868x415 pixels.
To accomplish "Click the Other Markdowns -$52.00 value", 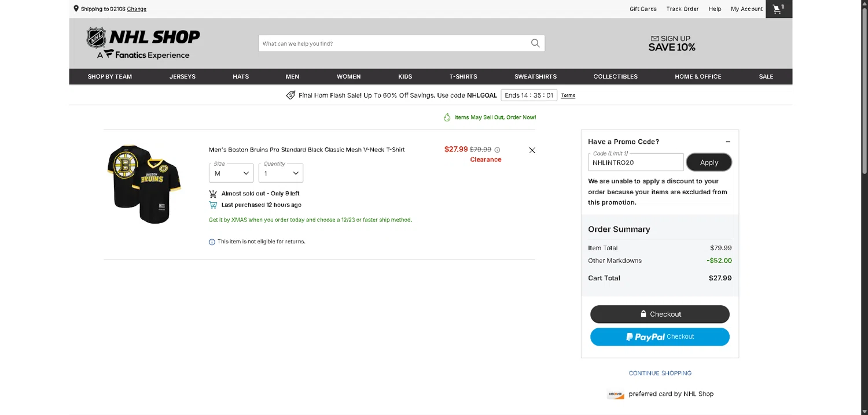I will pyautogui.click(x=719, y=261).
